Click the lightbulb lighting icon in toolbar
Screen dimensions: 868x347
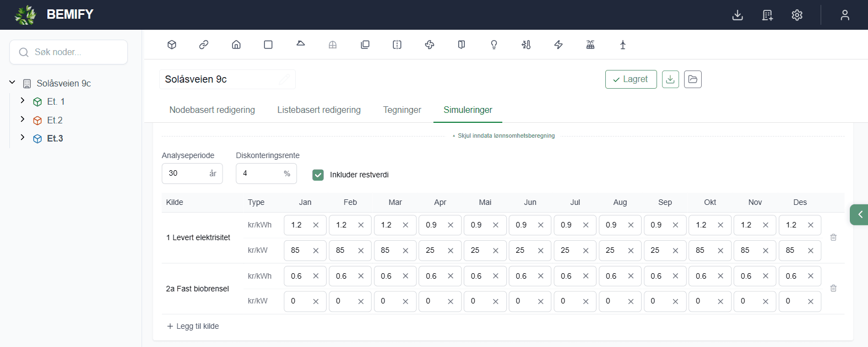pos(494,45)
